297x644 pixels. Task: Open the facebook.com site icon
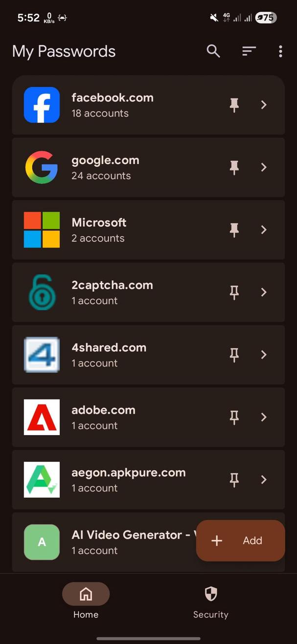[x=42, y=105]
